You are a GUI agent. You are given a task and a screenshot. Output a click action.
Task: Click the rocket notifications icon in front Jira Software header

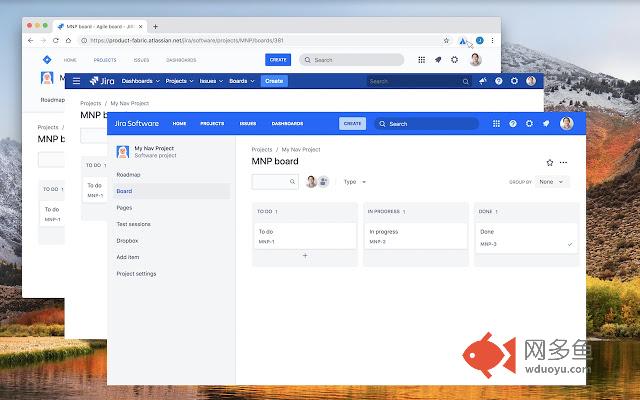coord(546,124)
